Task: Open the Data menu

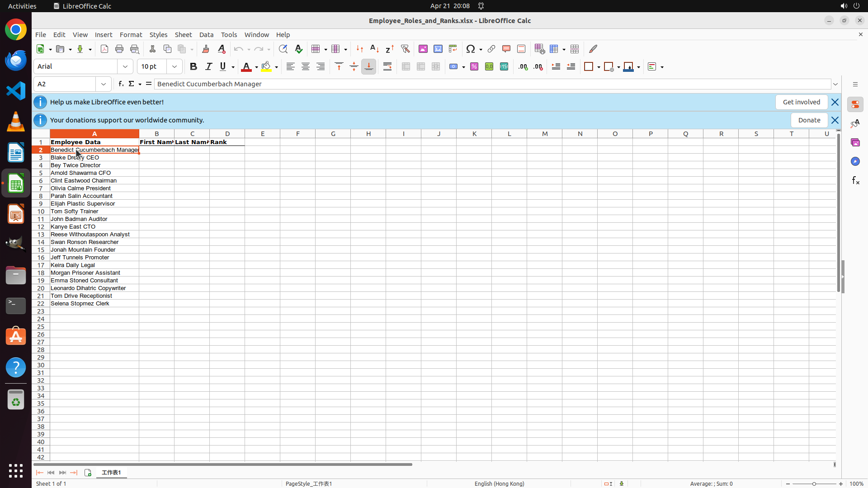Action: click(206, 35)
